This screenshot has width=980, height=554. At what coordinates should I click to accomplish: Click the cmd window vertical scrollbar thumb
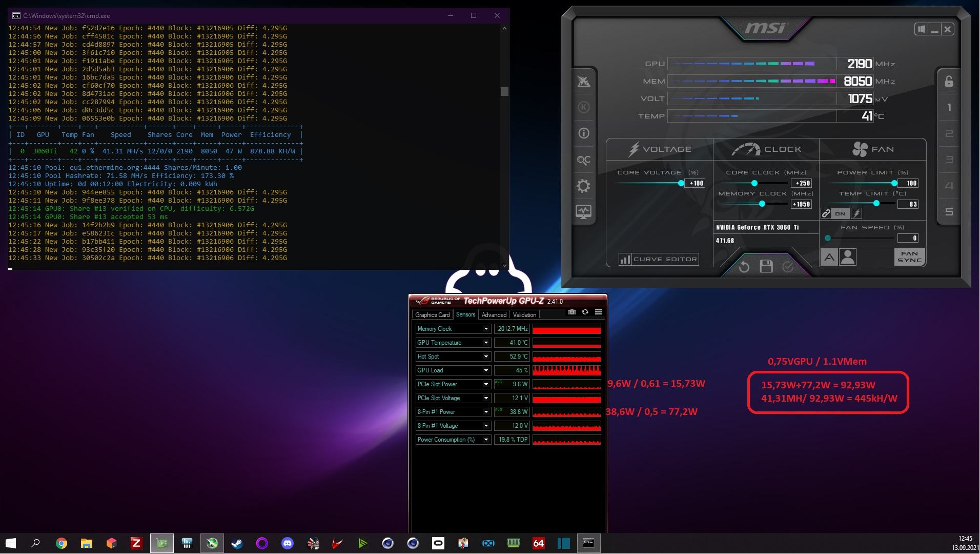[x=504, y=91]
